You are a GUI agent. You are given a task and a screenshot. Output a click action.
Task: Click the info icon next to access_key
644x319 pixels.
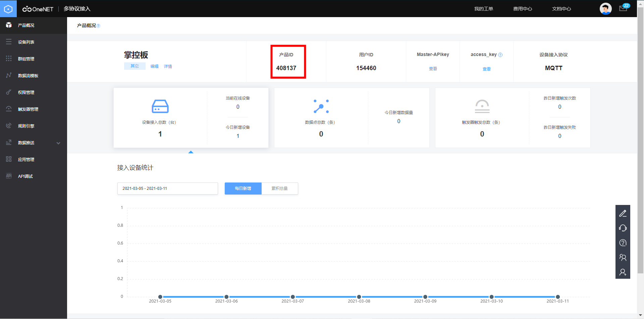(x=500, y=55)
